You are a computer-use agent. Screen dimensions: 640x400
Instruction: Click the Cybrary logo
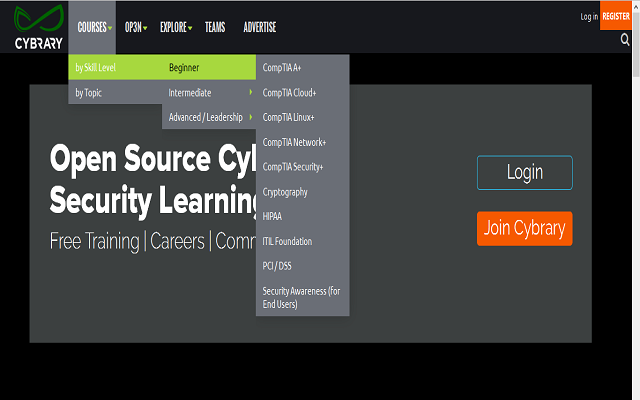(x=38, y=27)
